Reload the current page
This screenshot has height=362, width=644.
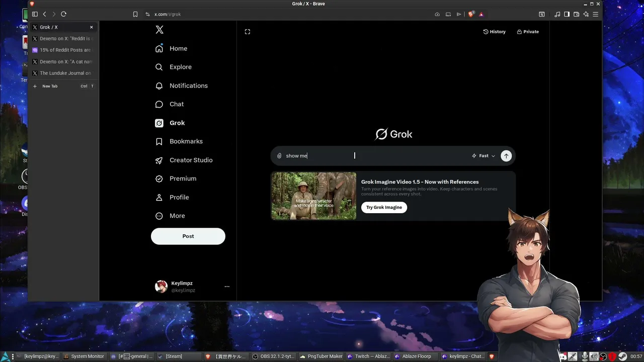click(63, 14)
